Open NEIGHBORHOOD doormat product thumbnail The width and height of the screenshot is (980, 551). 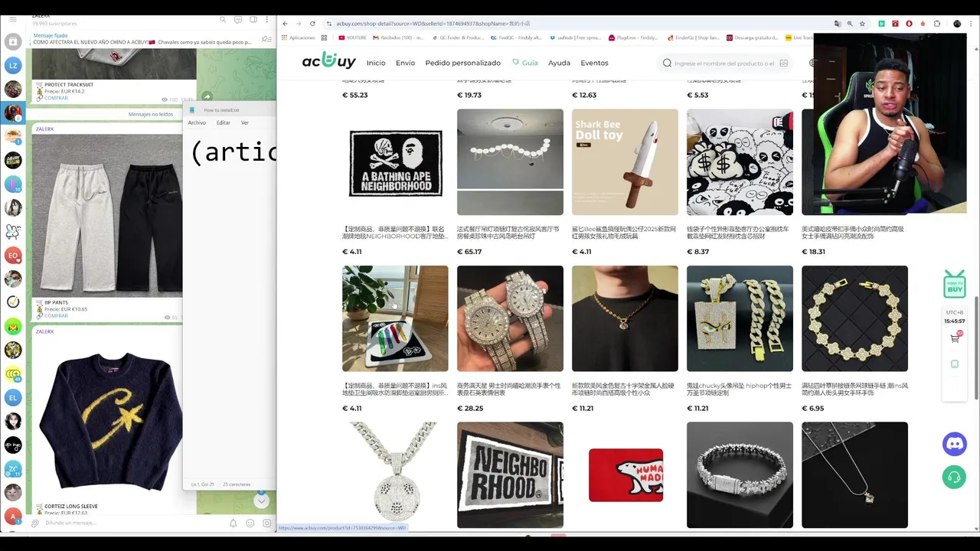pyautogui.click(x=510, y=474)
